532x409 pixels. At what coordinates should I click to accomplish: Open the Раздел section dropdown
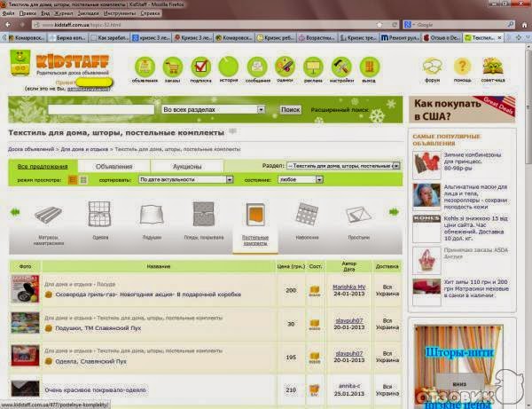click(343, 166)
